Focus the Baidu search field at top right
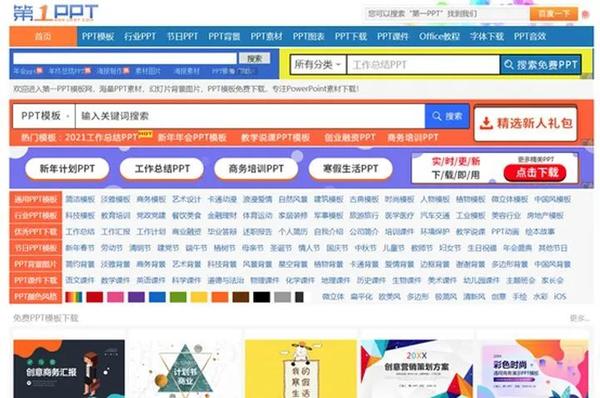 (447, 14)
